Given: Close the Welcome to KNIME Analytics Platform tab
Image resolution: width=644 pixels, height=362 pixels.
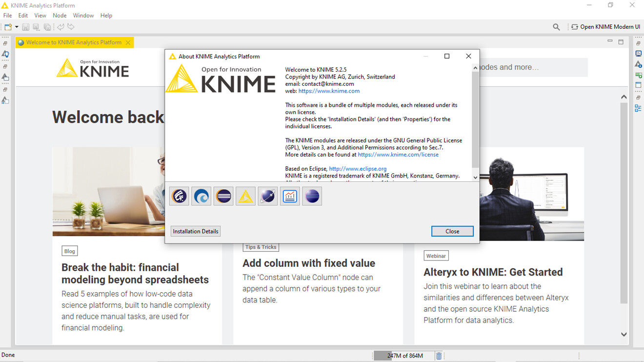Looking at the screenshot, I should [x=128, y=42].
